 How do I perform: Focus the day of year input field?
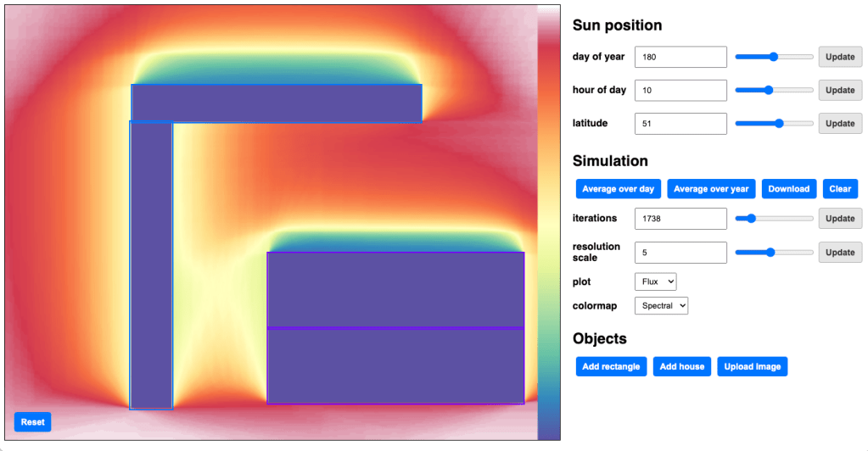tap(680, 57)
